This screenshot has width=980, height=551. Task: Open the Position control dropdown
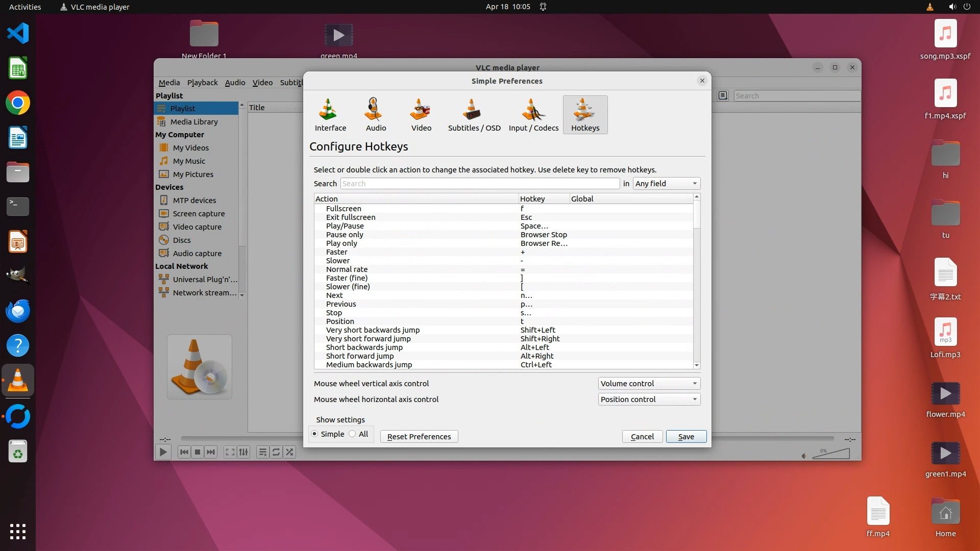(648, 399)
